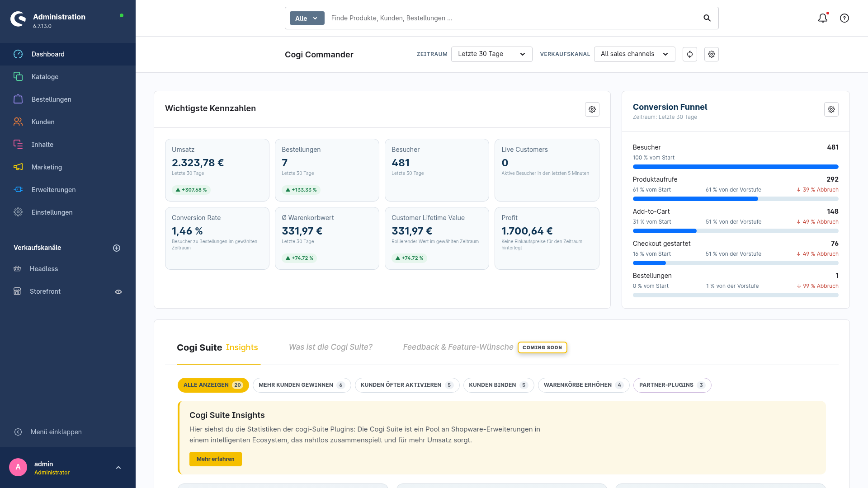Click the admin avatar icon
The image size is (868, 488).
point(18,467)
